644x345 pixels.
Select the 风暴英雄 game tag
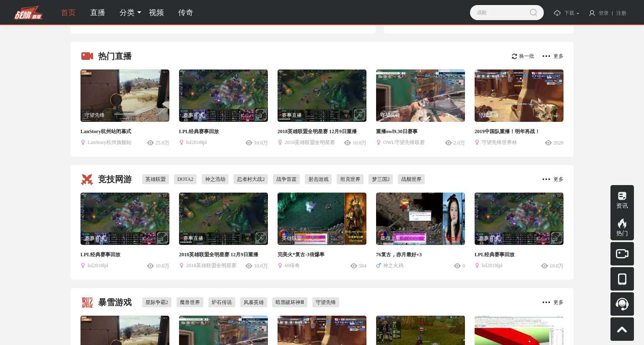(x=254, y=302)
